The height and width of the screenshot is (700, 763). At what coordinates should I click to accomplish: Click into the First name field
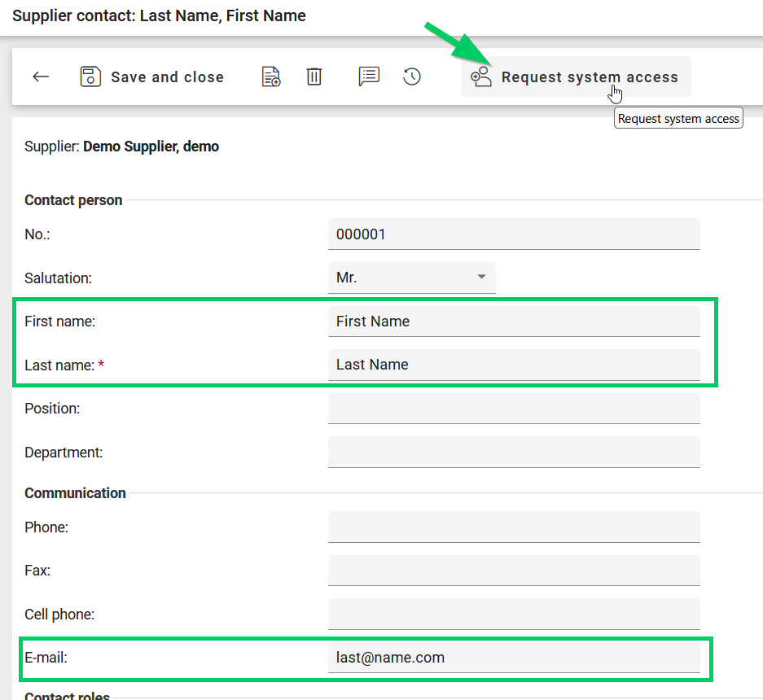point(513,322)
